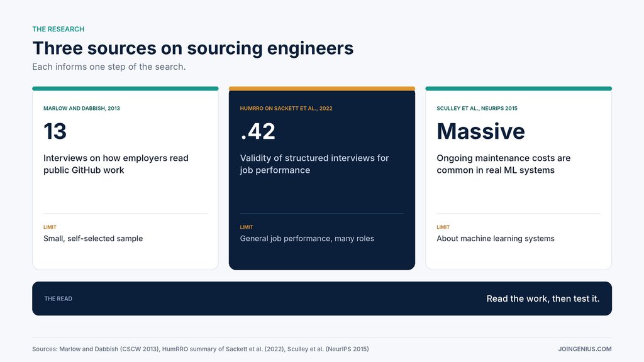
Task: Click the LIMIT label in the Marlow card
Action: click(50, 227)
